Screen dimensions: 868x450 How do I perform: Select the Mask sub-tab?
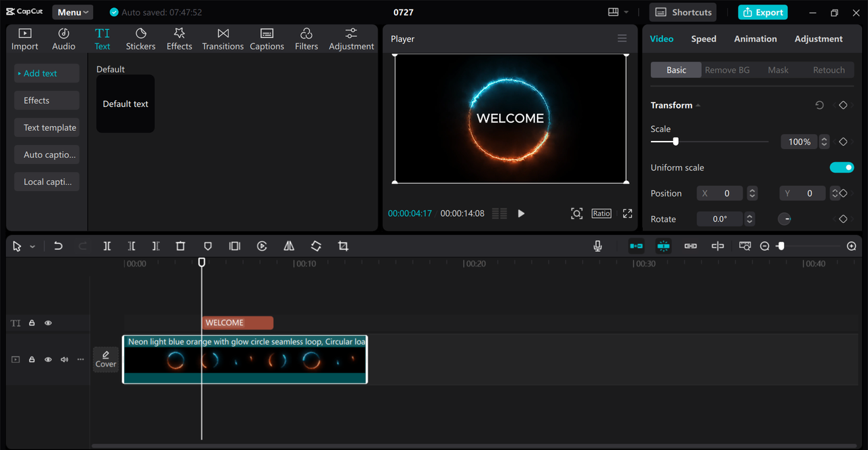(x=778, y=70)
